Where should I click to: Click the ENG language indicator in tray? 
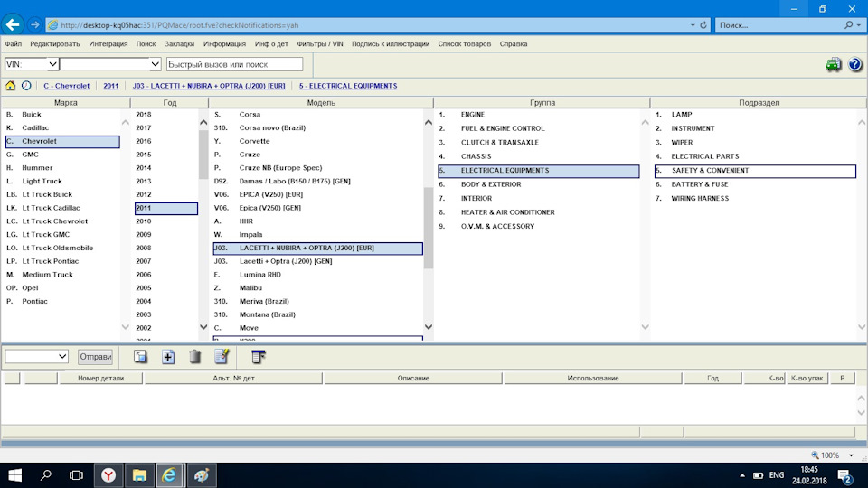[777, 475]
